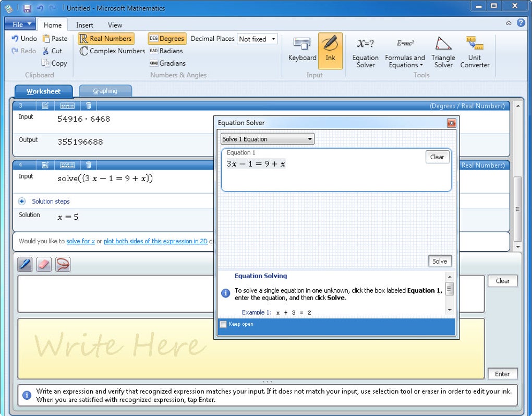The width and height of the screenshot is (532, 416).
Task: Close the Equation Solver dialog
Action: click(x=451, y=123)
